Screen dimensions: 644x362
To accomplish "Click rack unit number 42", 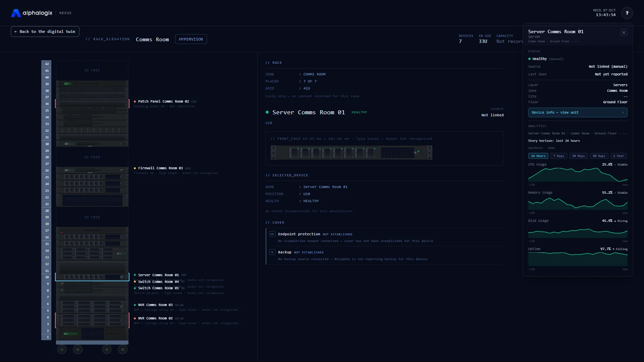I will (47, 64).
